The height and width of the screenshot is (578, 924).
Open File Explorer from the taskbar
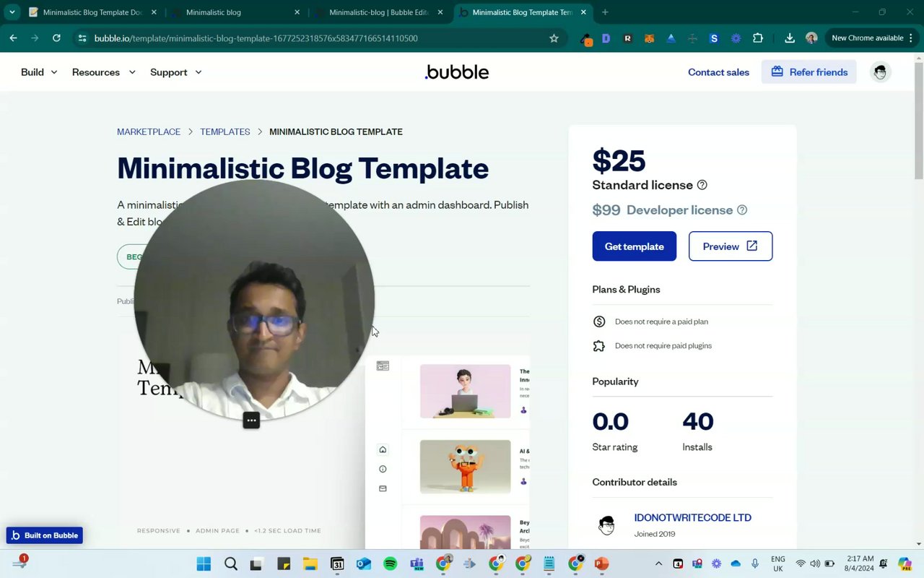(310, 564)
